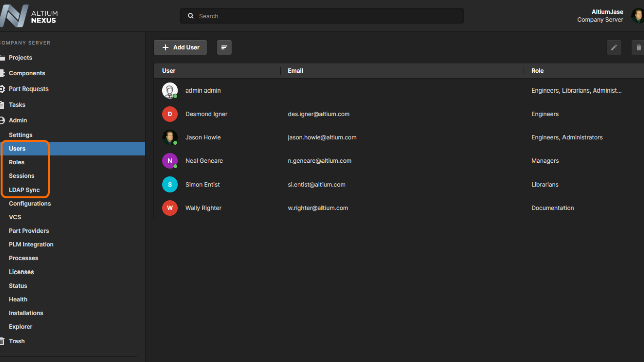The width and height of the screenshot is (644, 362).
Task: Click the Components chip icon
Action: tap(3, 73)
